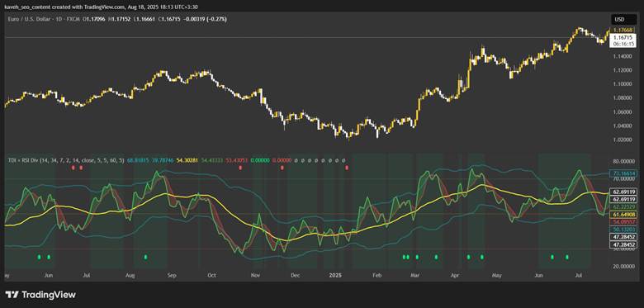Click the red divergence marker above 2025
This screenshot has width=644, height=308.
(x=347, y=168)
